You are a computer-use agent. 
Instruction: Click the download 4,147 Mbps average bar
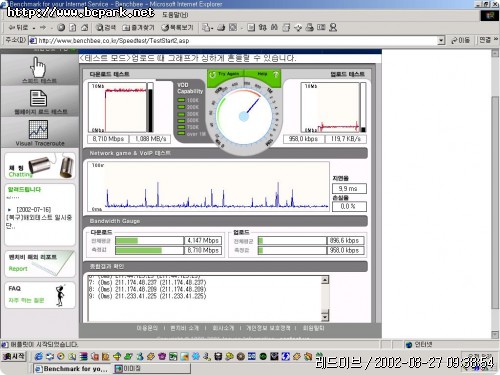click(x=150, y=240)
